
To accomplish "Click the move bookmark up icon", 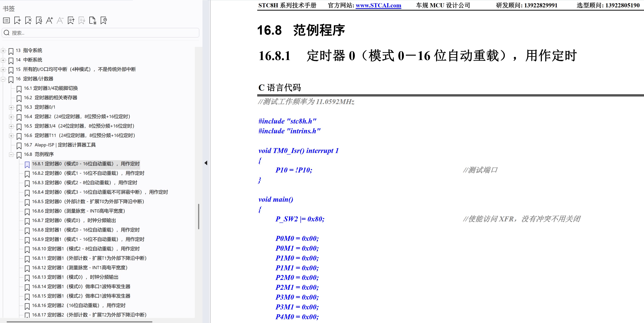I will pyautogui.click(x=71, y=21).
